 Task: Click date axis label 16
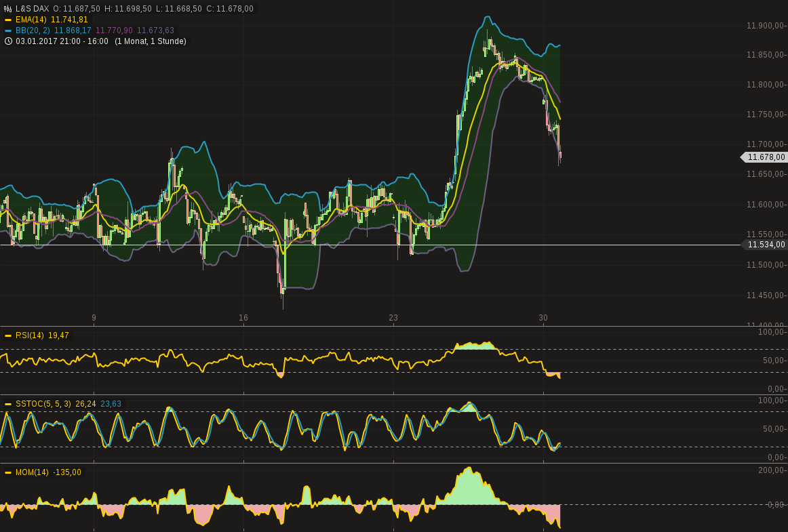pyautogui.click(x=243, y=317)
